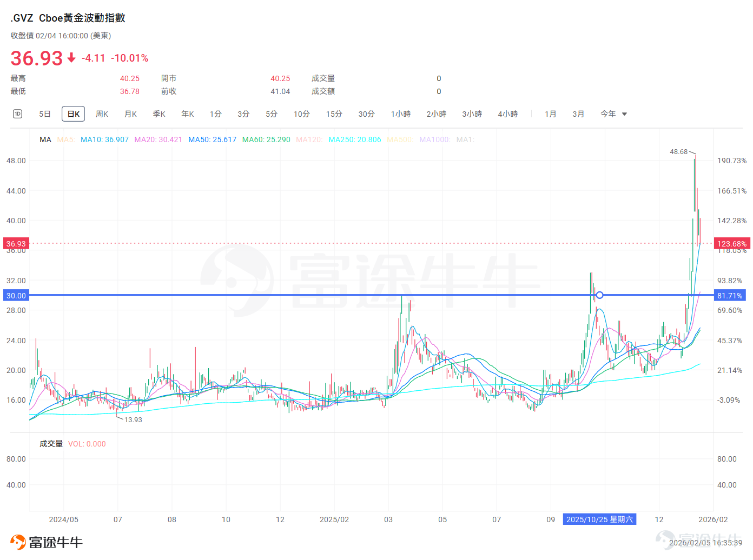
Task: Choose the 1小時 interval
Action: [401, 114]
